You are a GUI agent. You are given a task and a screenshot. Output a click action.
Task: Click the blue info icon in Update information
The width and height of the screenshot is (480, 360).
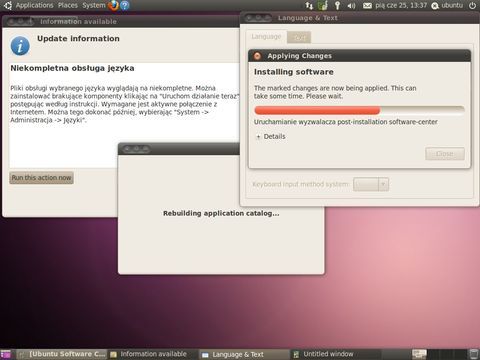click(x=20, y=46)
